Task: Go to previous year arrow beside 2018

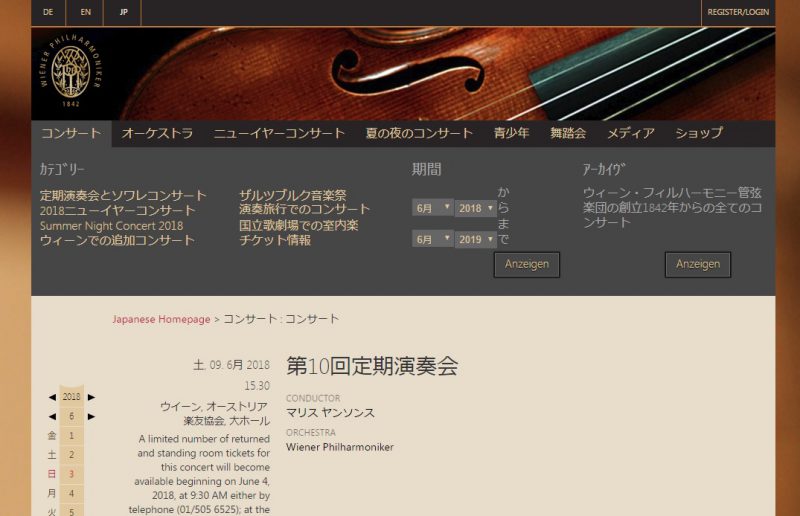Action: 52,397
